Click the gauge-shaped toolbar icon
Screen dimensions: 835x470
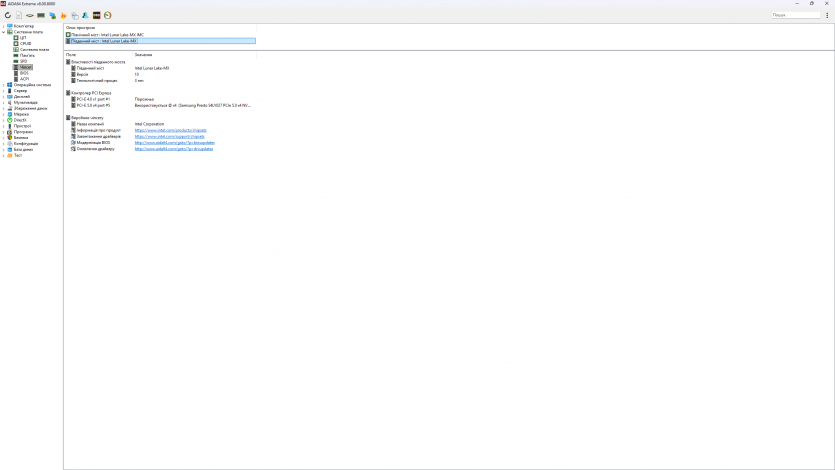pyautogui.click(x=107, y=15)
